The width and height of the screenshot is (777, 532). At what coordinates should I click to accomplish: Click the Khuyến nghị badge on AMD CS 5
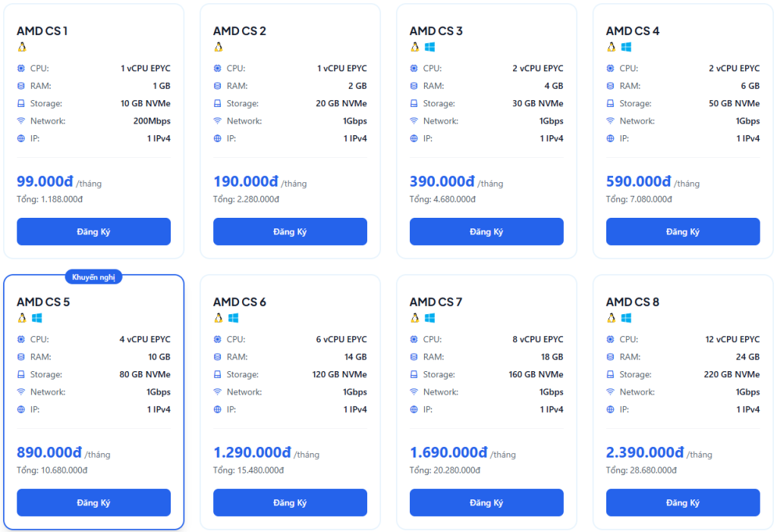[x=93, y=277]
